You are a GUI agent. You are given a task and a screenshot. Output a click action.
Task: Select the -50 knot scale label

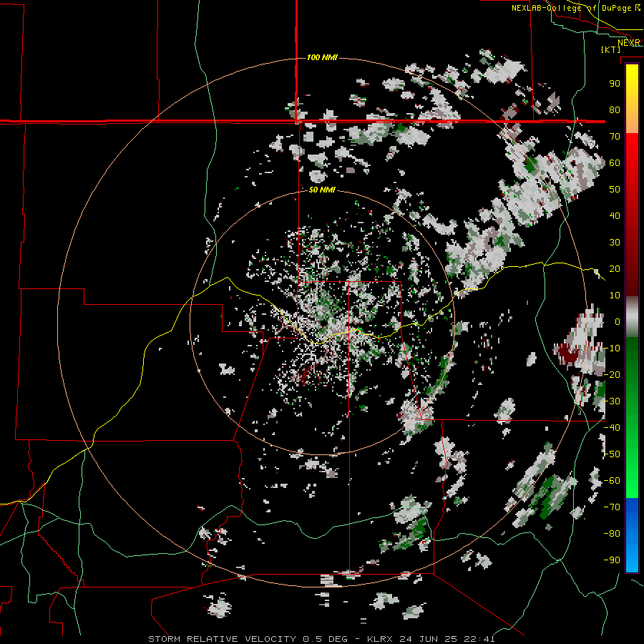click(612, 454)
